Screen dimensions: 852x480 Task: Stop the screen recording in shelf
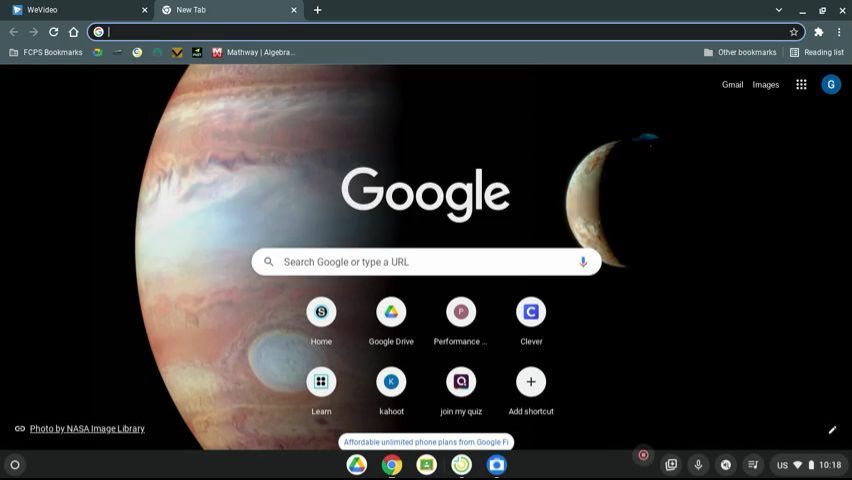click(643, 455)
